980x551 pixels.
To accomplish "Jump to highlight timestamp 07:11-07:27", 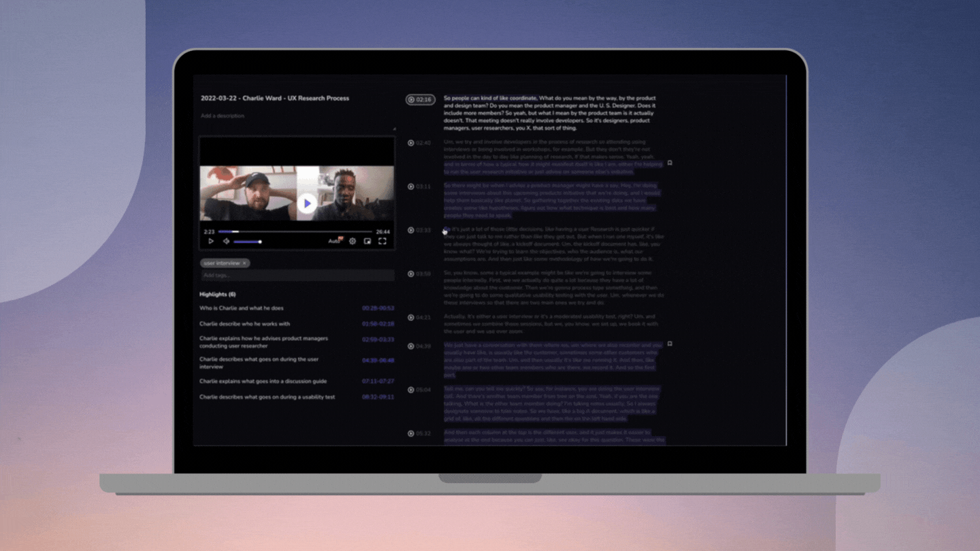I will tap(378, 382).
